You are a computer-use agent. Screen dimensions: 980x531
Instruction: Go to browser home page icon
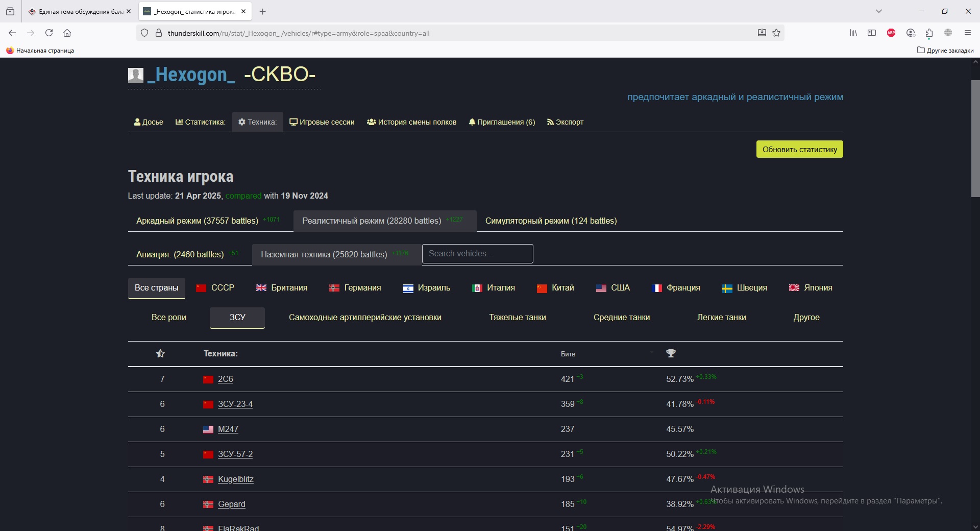(x=67, y=33)
